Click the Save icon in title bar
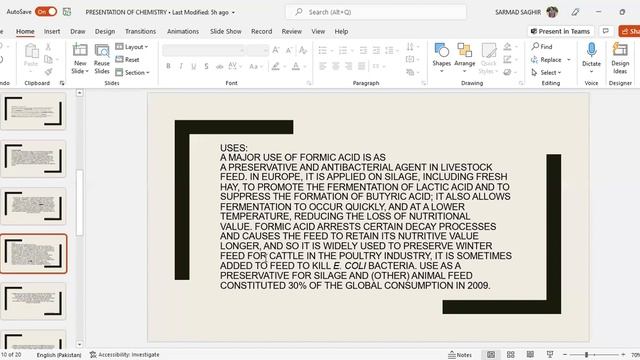 pyautogui.click(x=67, y=12)
